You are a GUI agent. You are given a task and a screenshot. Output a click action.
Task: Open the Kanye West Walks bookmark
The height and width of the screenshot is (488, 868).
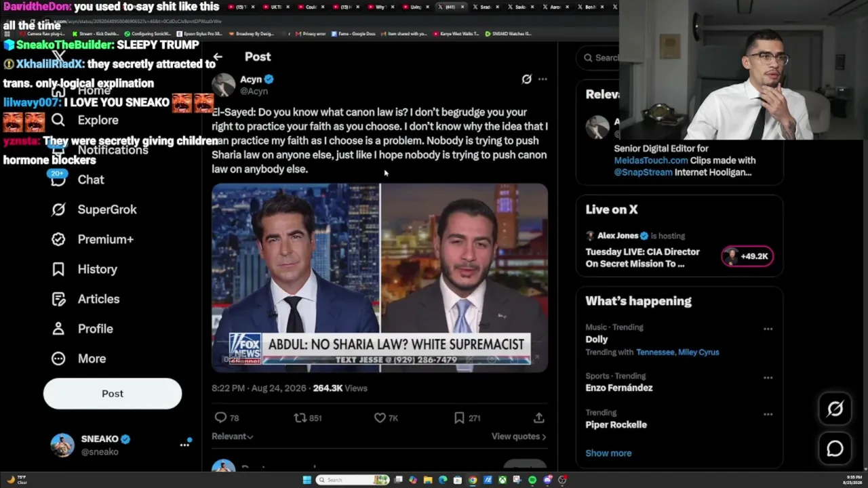point(457,33)
